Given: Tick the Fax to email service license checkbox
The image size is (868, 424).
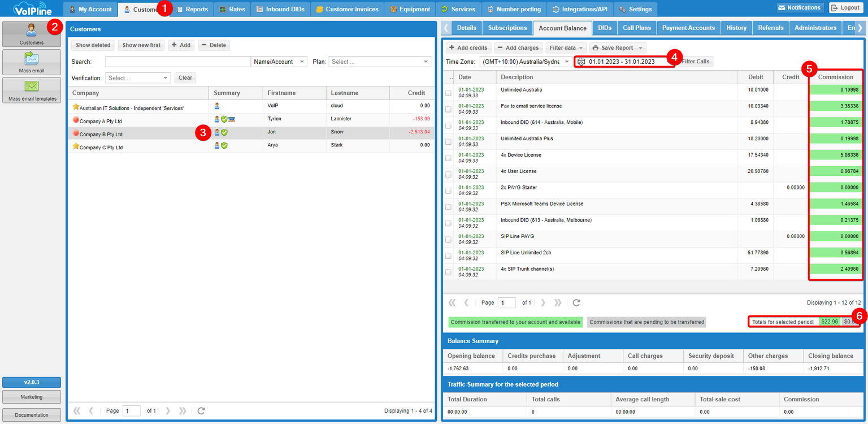Looking at the screenshot, I should coord(448,109).
